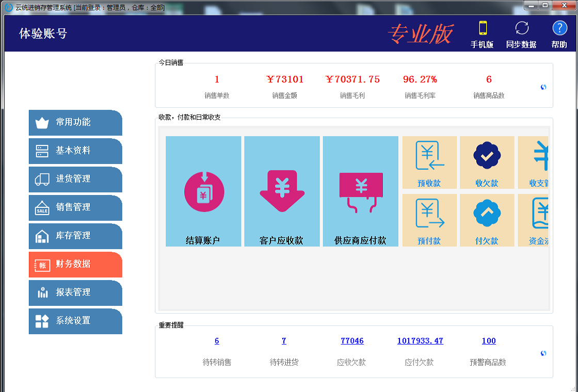
Task: Open the 供应商应付款 supplier payables tile
Action: (x=360, y=191)
